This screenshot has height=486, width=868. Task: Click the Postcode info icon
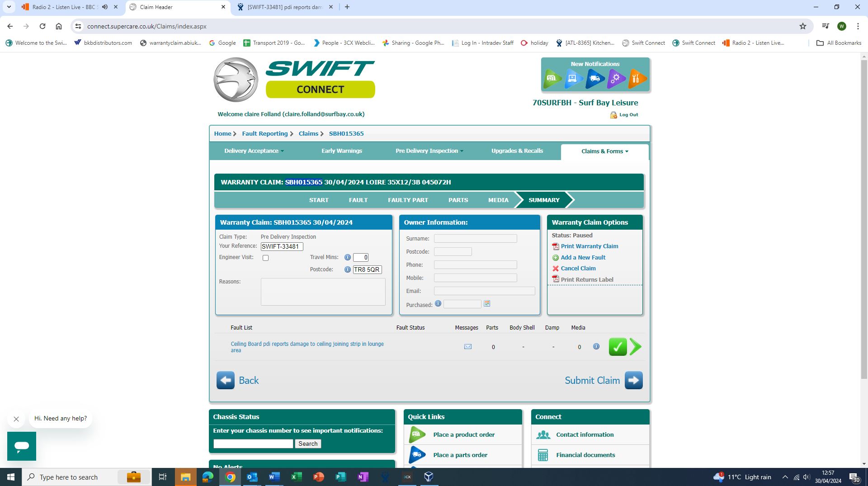[x=348, y=269]
